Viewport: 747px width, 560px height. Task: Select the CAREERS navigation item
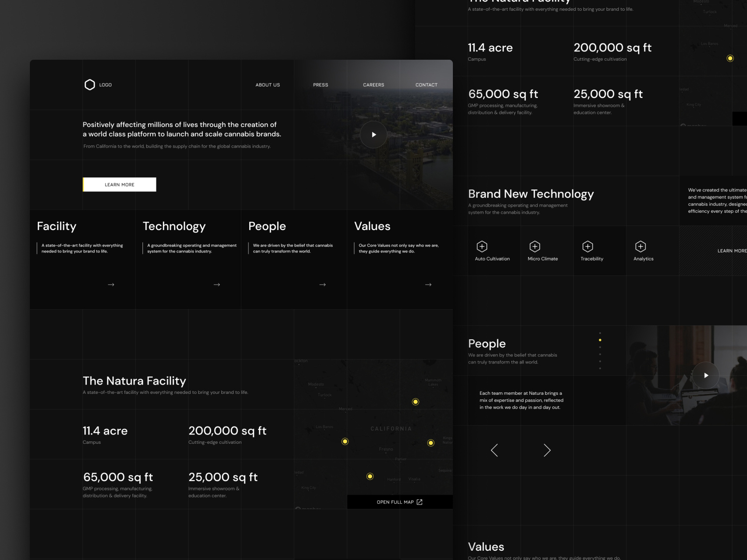pyautogui.click(x=373, y=84)
